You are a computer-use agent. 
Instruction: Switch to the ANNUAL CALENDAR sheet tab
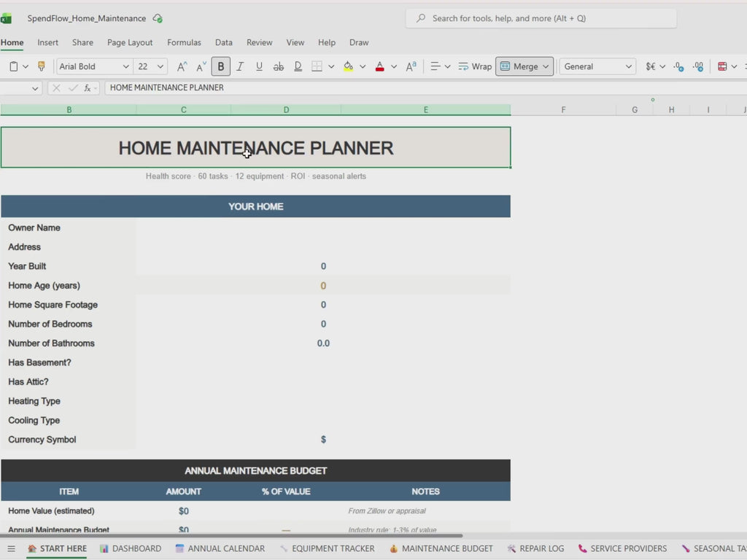coord(220,548)
